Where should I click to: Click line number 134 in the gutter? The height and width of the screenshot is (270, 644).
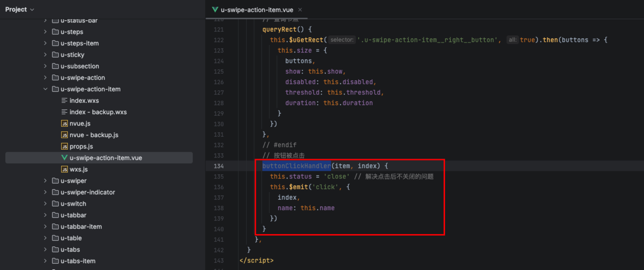pyautogui.click(x=218, y=166)
